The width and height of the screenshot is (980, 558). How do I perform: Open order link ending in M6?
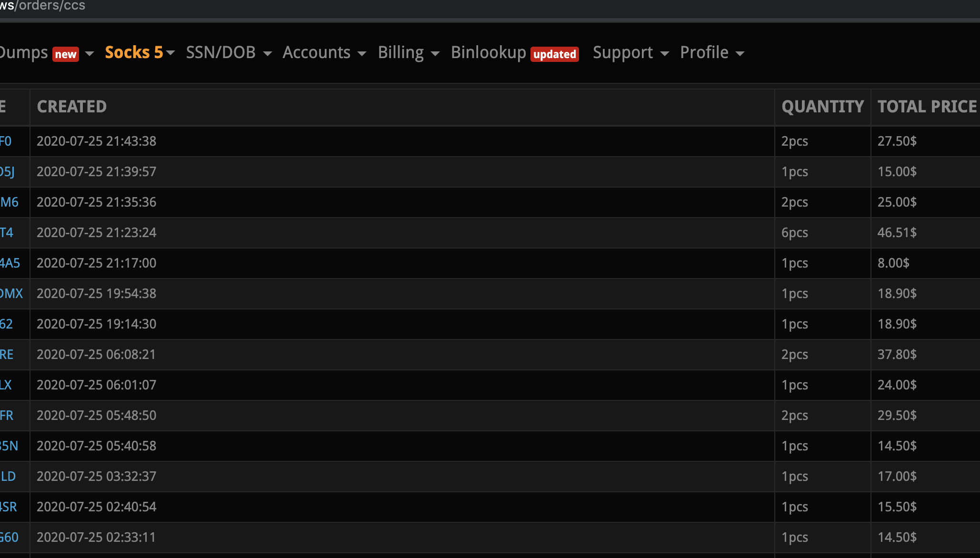tap(9, 202)
